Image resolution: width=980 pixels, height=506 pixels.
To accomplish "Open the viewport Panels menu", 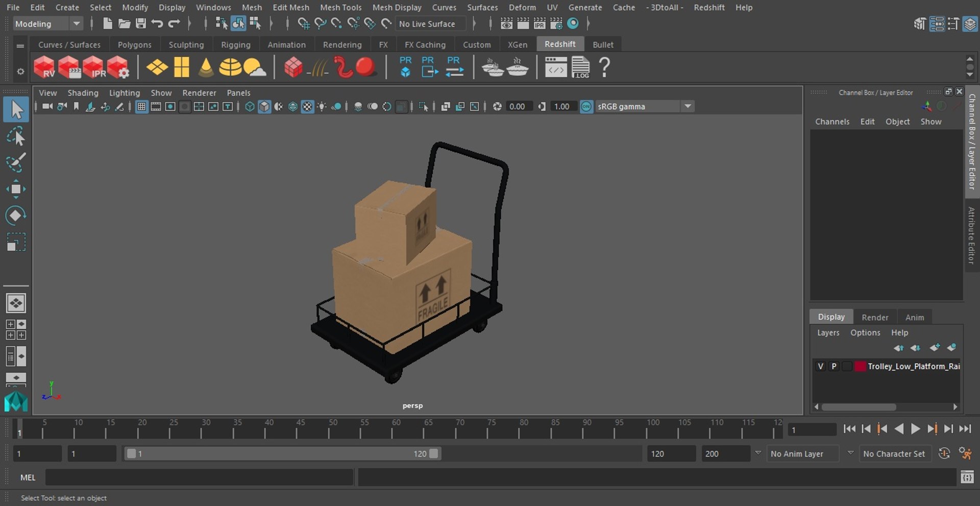I will [x=238, y=93].
